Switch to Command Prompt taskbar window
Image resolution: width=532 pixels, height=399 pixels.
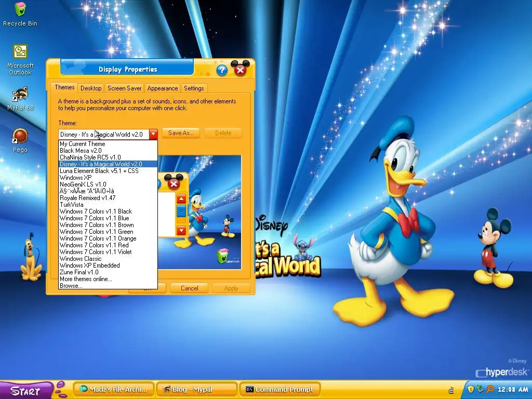280,390
